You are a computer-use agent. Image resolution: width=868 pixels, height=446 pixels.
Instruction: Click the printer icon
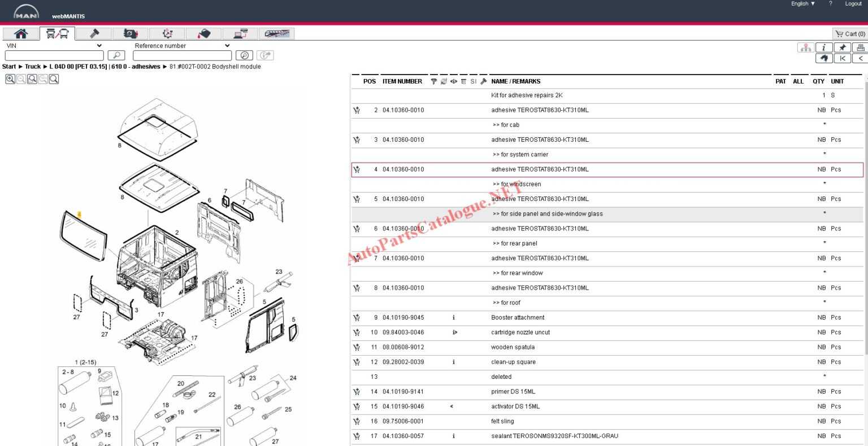[860, 47]
